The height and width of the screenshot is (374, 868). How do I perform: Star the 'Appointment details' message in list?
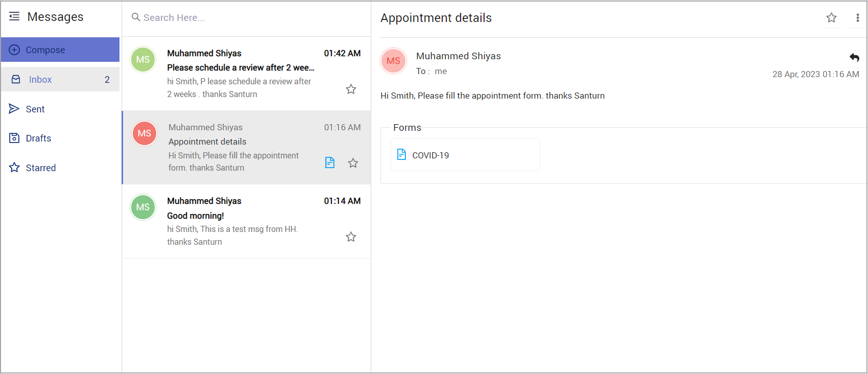coord(353,163)
